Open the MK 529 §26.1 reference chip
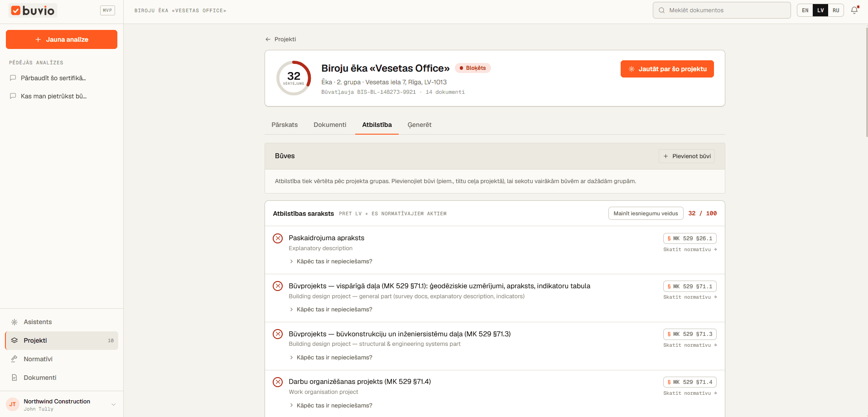 click(x=690, y=238)
